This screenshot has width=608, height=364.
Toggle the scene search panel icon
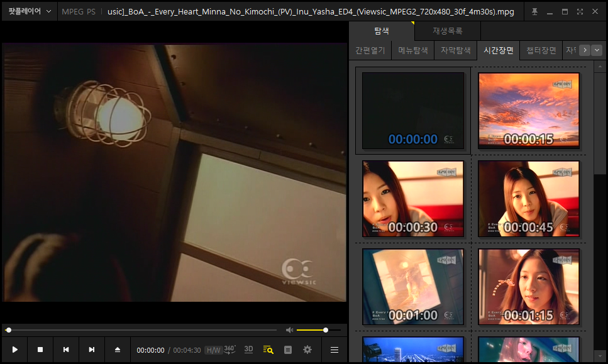268,350
